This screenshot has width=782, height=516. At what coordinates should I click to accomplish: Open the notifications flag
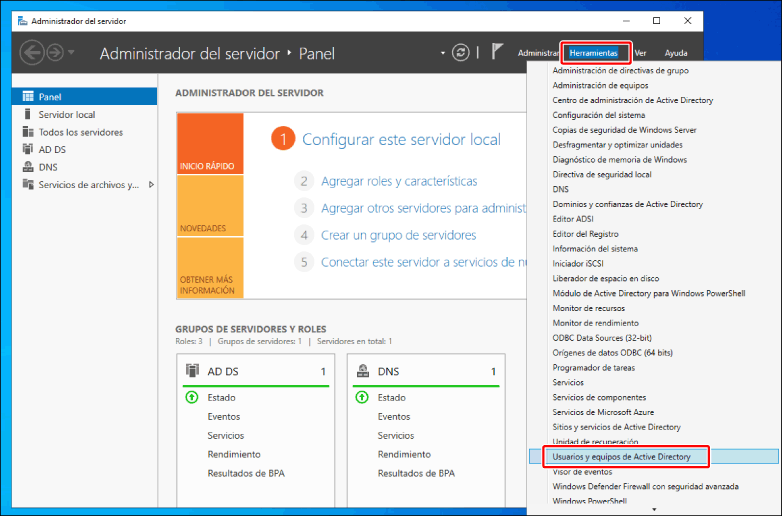coord(497,51)
